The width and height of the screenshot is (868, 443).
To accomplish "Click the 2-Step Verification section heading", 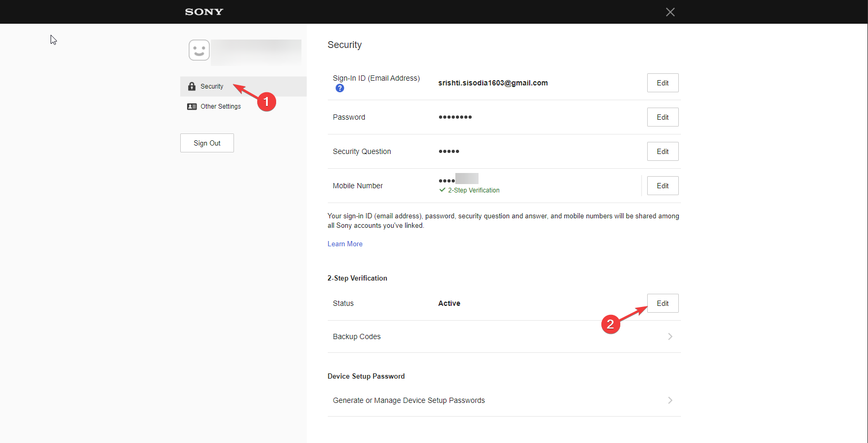I will point(357,278).
